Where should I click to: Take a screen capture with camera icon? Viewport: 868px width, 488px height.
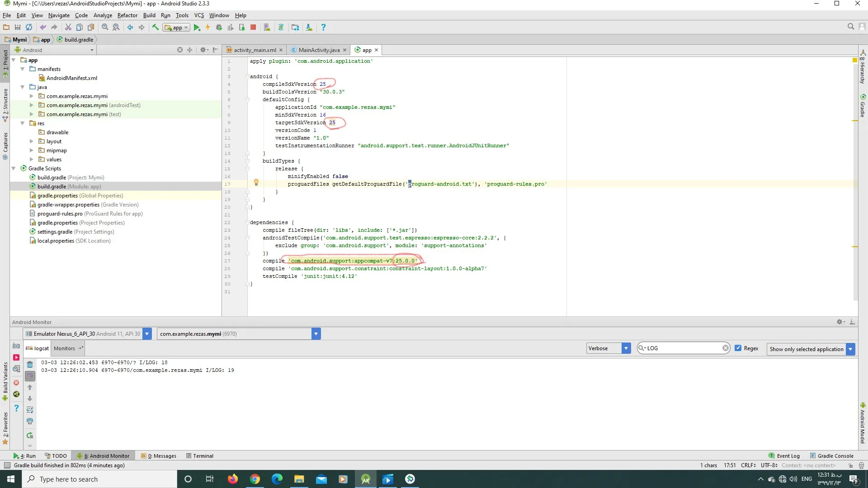click(x=16, y=346)
